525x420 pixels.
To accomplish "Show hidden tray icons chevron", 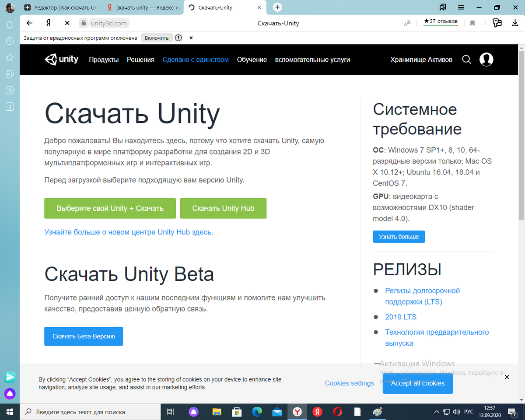I will (436, 412).
